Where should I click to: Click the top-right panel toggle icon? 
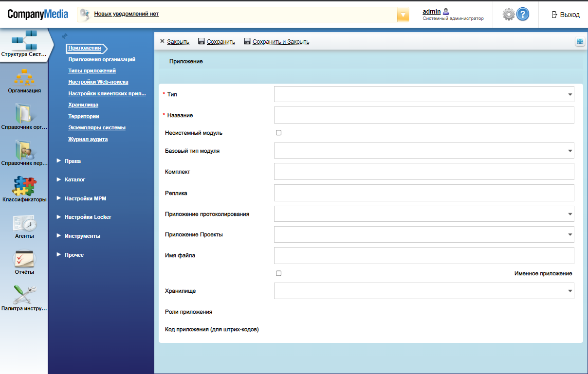click(x=580, y=42)
